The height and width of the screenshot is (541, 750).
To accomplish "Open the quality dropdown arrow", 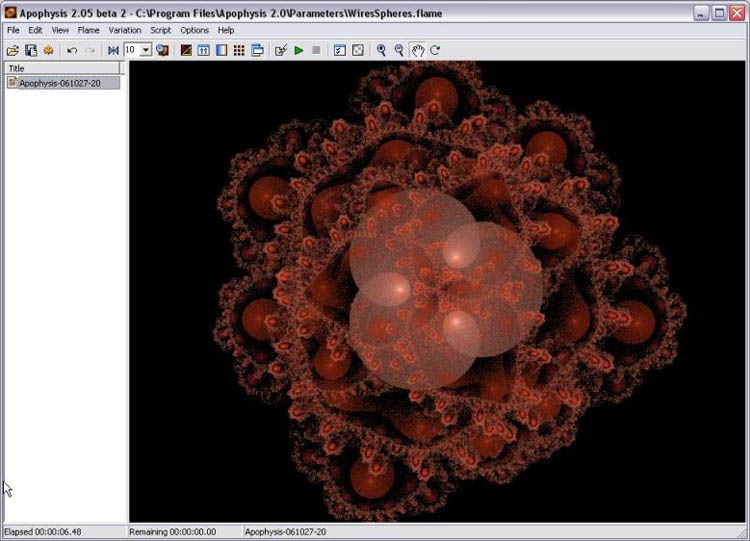I will click(146, 50).
